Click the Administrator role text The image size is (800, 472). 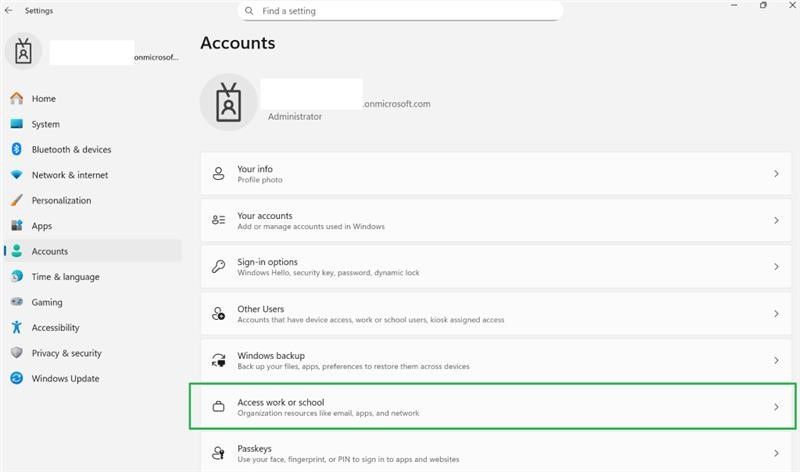pyautogui.click(x=295, y=116)
